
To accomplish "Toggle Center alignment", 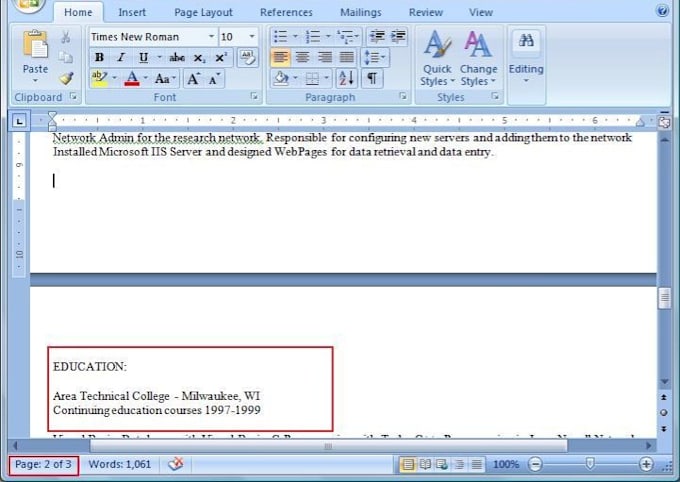I will tap(302, 57).
